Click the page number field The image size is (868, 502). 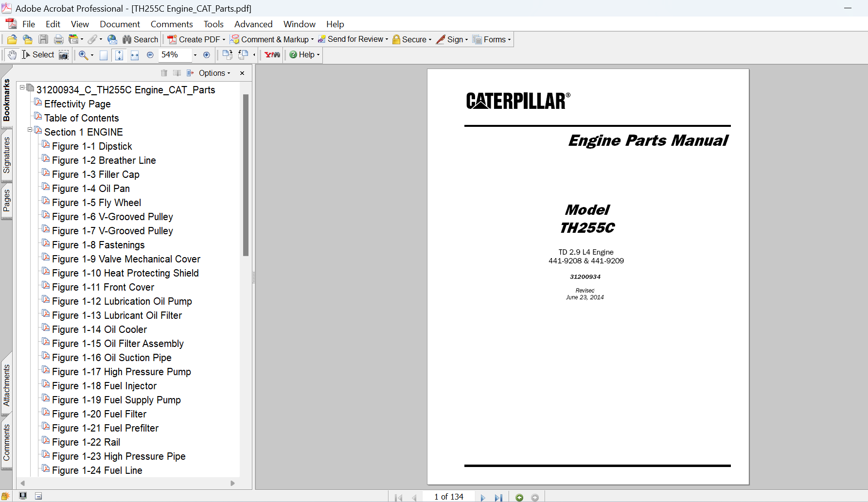(x=448, y=497)
